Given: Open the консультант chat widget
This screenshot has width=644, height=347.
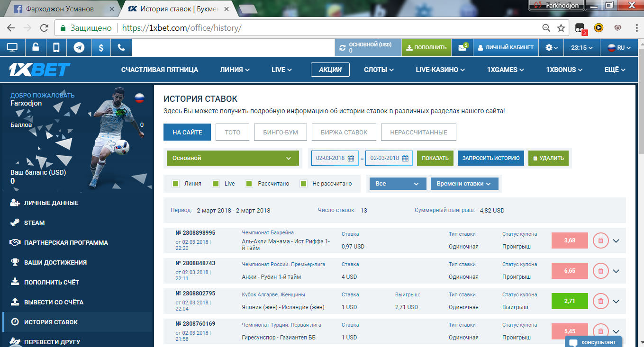Looking at the screenshot, I should (x=593, y=342).
